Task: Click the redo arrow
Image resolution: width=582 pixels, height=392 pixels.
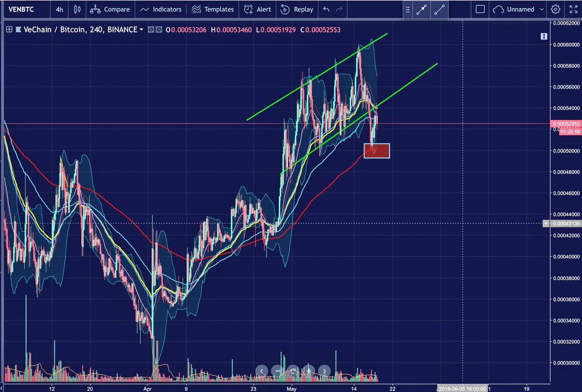Action: [x=339, y=9]
